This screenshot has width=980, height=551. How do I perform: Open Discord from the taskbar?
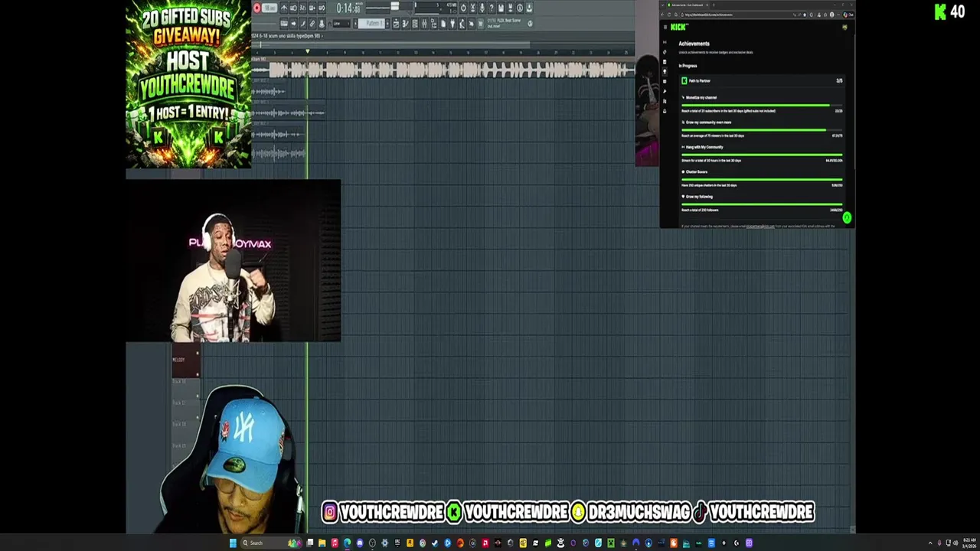click(x=360, y=543)
